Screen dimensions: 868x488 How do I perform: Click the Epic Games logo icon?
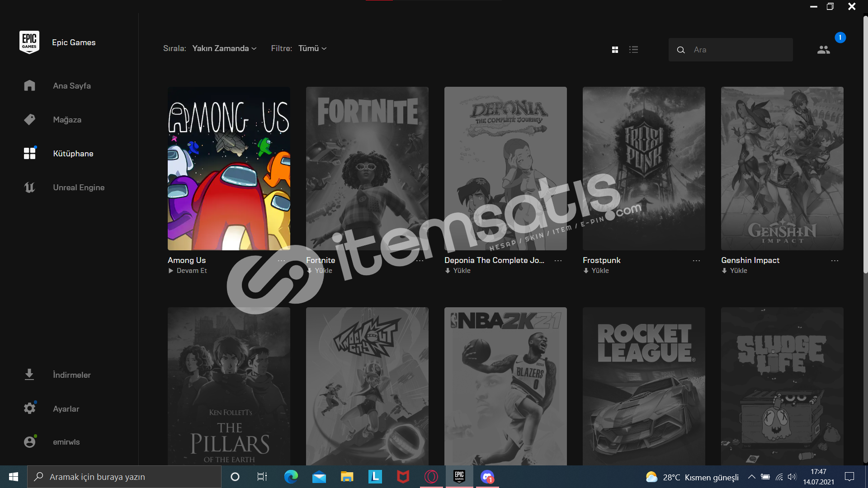click(x=29, y=42)
